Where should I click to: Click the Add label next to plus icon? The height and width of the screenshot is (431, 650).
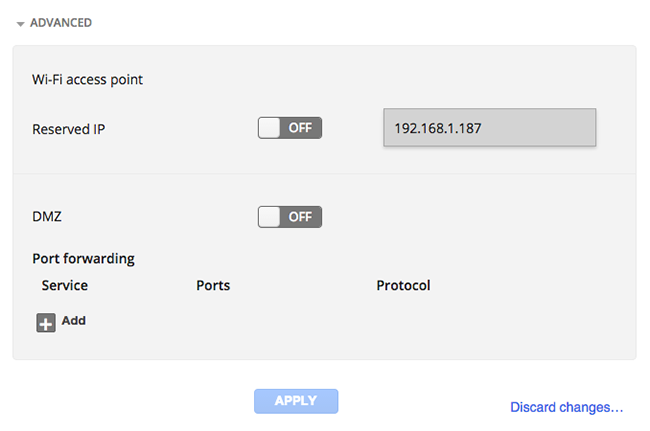pos(74,320)
